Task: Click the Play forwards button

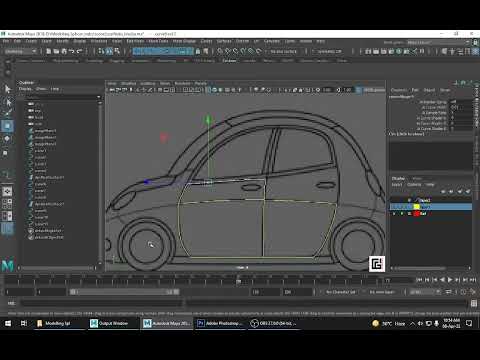Action: point(450,280)
